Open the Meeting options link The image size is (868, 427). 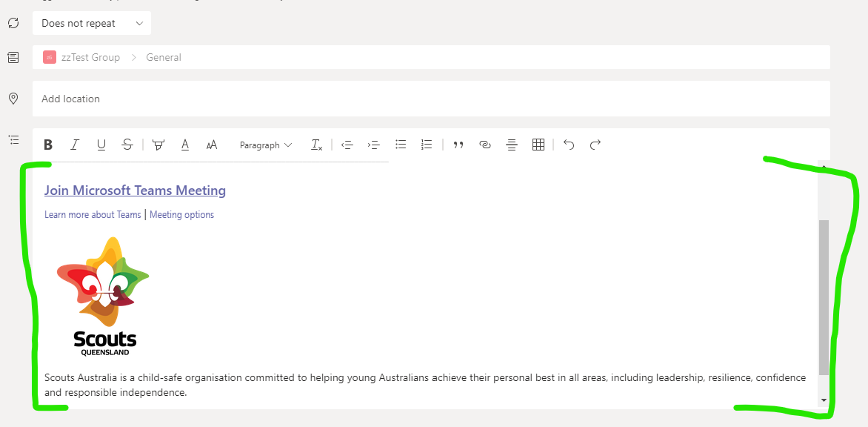[181, 215]
